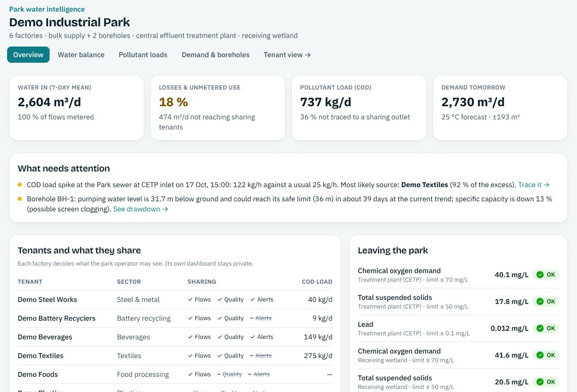Image resolution: width=577 pixels, height=392 pixels.
Task: Click the OK status badge for CETP Chemical oxygen demand
Action: [546, 275]
